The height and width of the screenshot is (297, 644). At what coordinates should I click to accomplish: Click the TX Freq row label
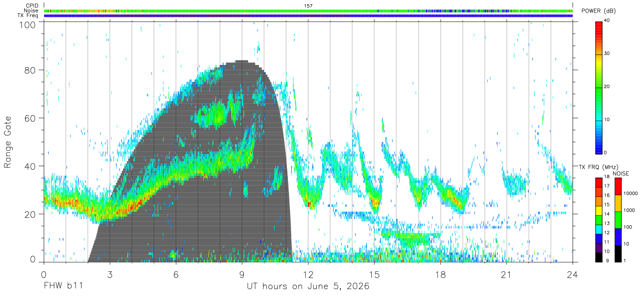[x=28, y=15]
